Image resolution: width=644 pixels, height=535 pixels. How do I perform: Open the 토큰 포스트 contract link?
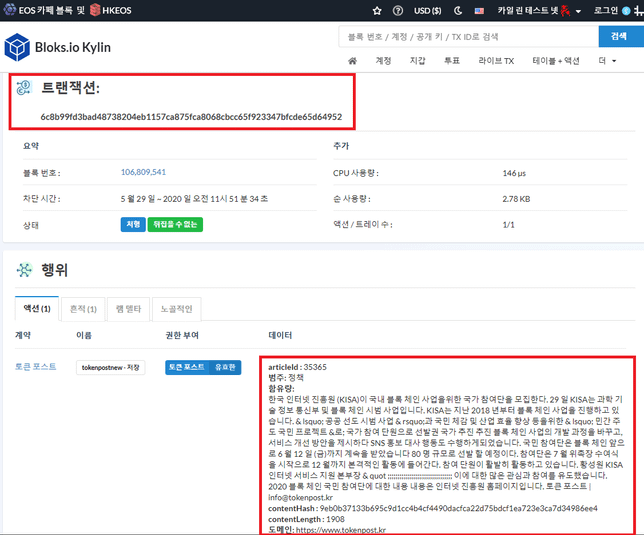pos(36,367)
